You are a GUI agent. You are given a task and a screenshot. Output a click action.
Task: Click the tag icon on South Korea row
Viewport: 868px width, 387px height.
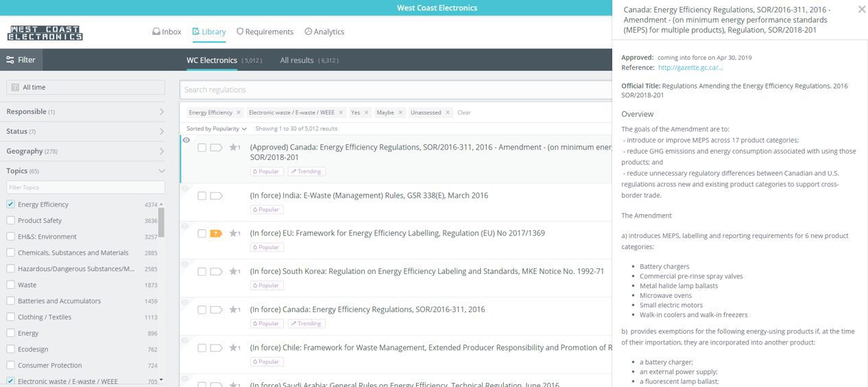point(216,272)
